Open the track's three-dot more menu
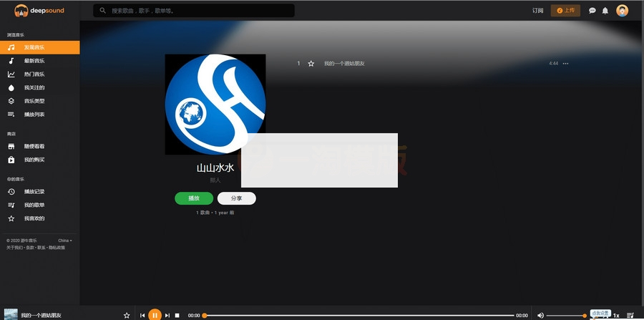Viewport: 644px width, 320px height. tap(565, 64)
